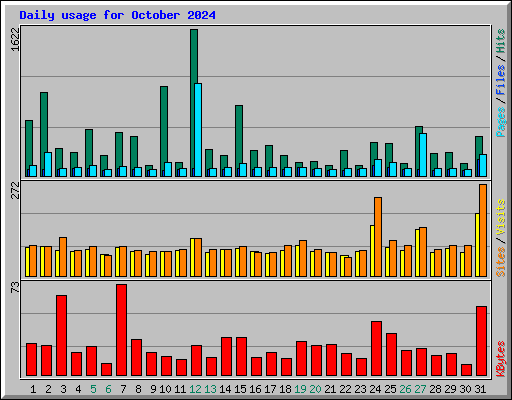Click the cyan pages bar for day 12
The image size is (512, 400).
pyautogui.click(x=198, y=130)
